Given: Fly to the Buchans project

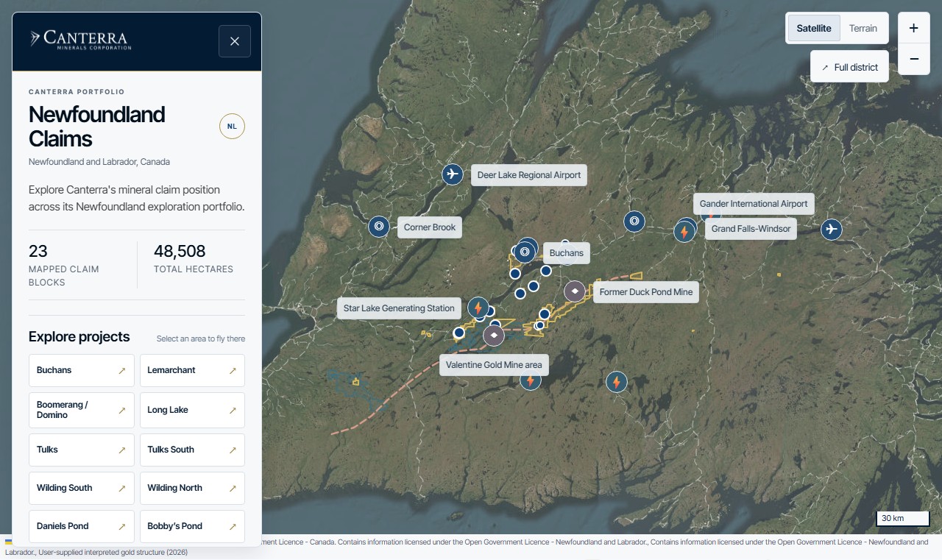Looking at the screenshot, I should 82,370.
